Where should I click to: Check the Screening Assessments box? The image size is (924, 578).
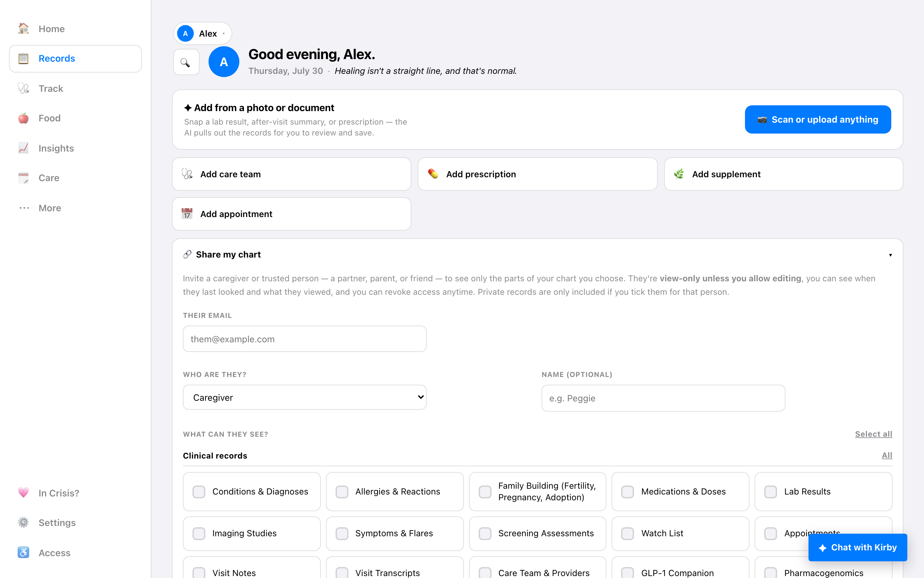click(x=485, y=533)
